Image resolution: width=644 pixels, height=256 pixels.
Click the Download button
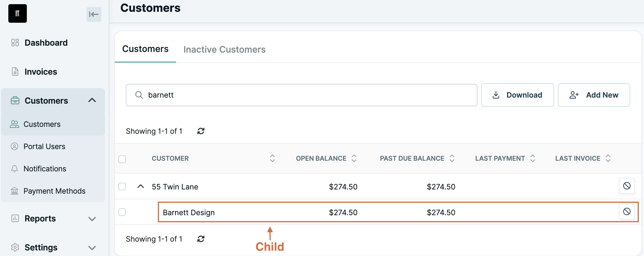(x=517, y=95)
